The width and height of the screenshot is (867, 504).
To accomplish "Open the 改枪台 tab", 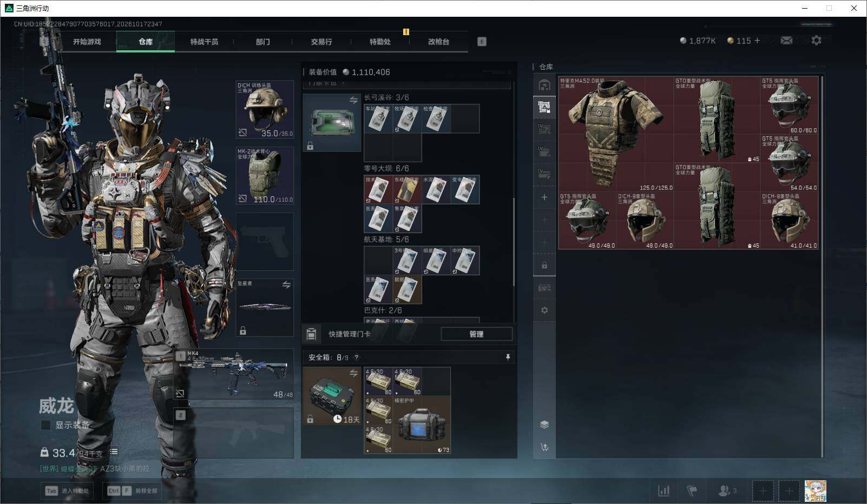I will click(x=438, y=42).
